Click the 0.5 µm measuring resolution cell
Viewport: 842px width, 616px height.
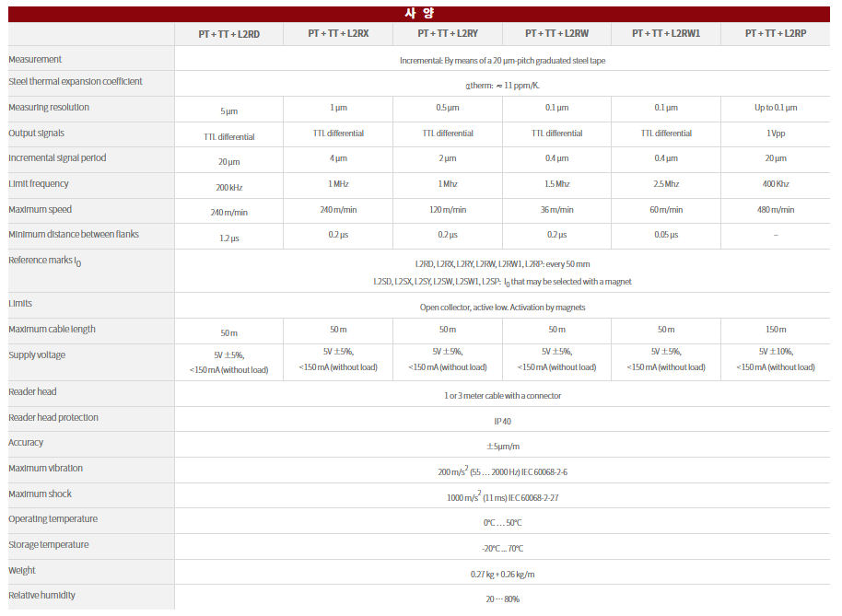tap(448, 108)
